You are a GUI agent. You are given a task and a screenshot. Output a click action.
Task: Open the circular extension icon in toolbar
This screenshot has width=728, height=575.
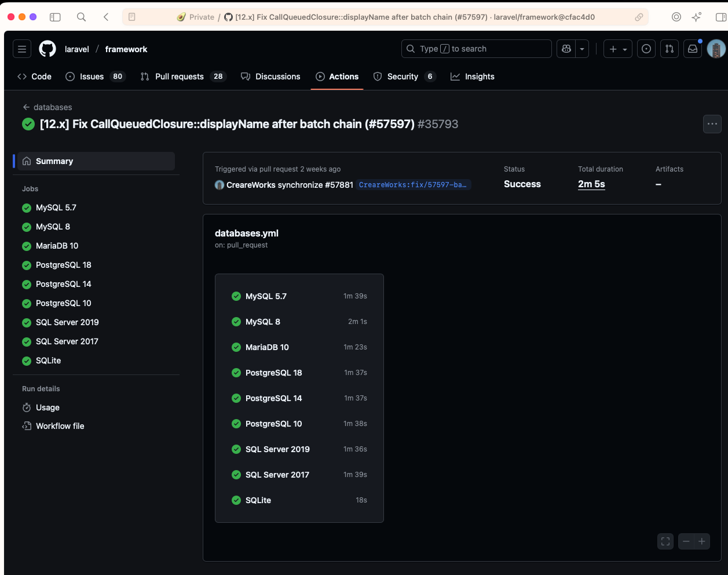click(676, 17)
